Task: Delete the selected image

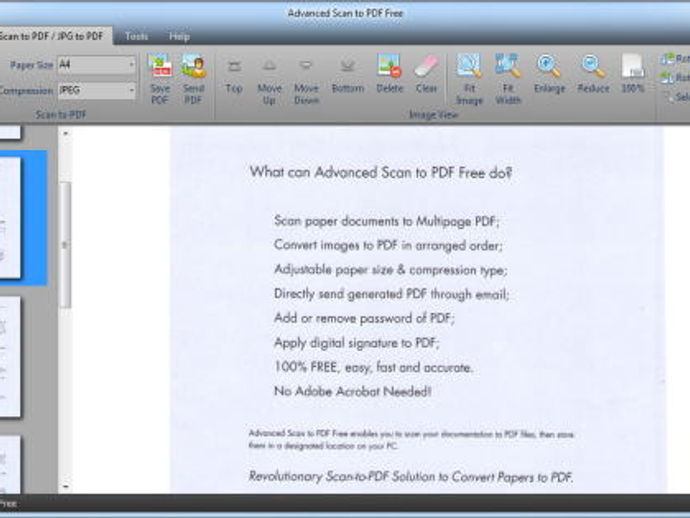Action: [x=389, y=73]
